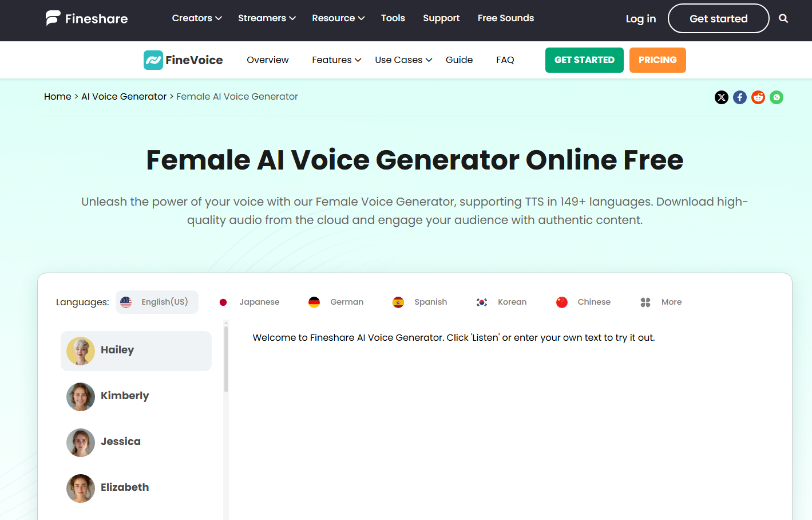
Task: Open the Streamers dropdown
Action: tap(266, 18)
